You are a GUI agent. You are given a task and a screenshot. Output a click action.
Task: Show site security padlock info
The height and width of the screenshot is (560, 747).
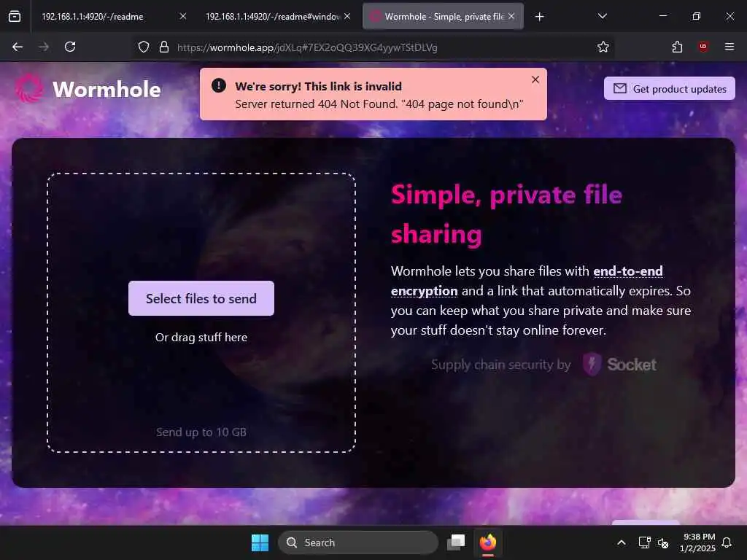[164, 47]
